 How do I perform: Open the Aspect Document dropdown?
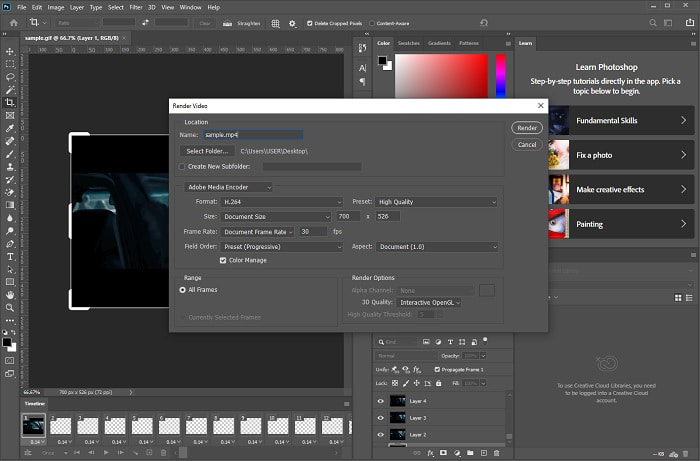[437, 247]
